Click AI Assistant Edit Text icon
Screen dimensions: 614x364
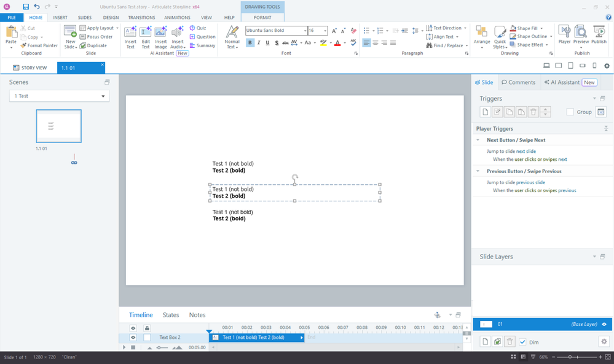146,32
